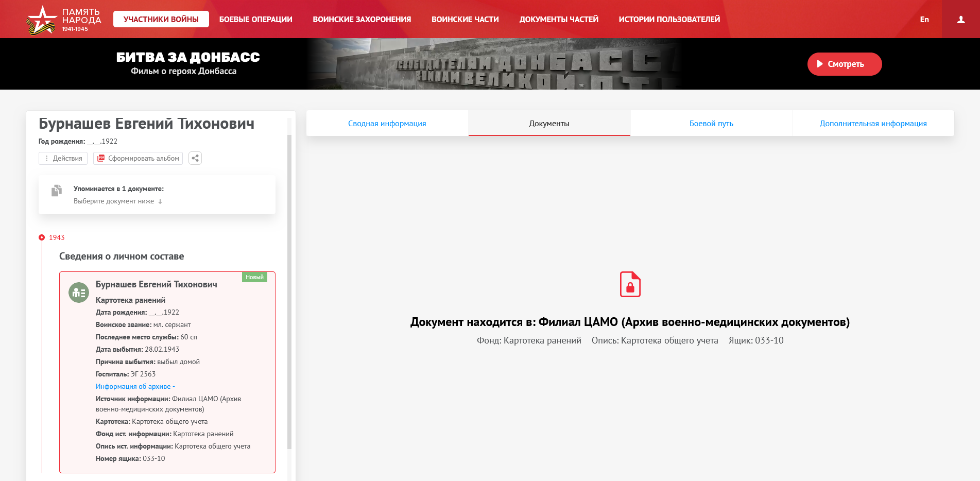Viewport: 980px width, 481px height.
Task: Click the left panel vertical scrollbar
Action: tap(289, 288)
